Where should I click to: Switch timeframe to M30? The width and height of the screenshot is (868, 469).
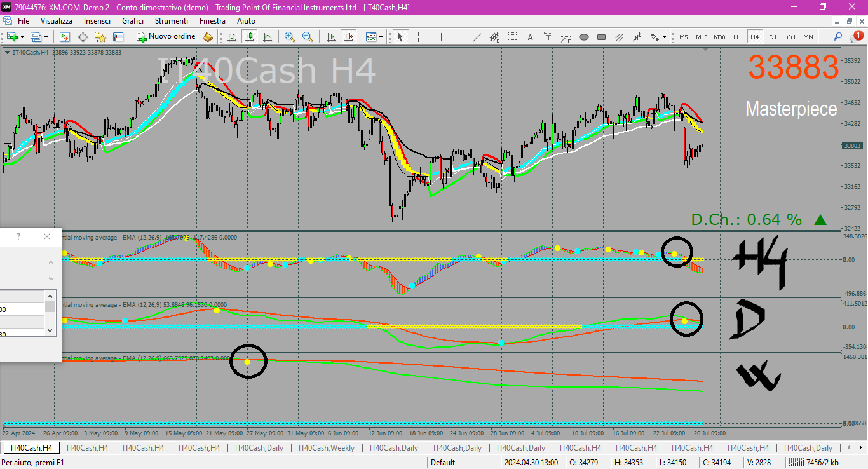point(719,37)
